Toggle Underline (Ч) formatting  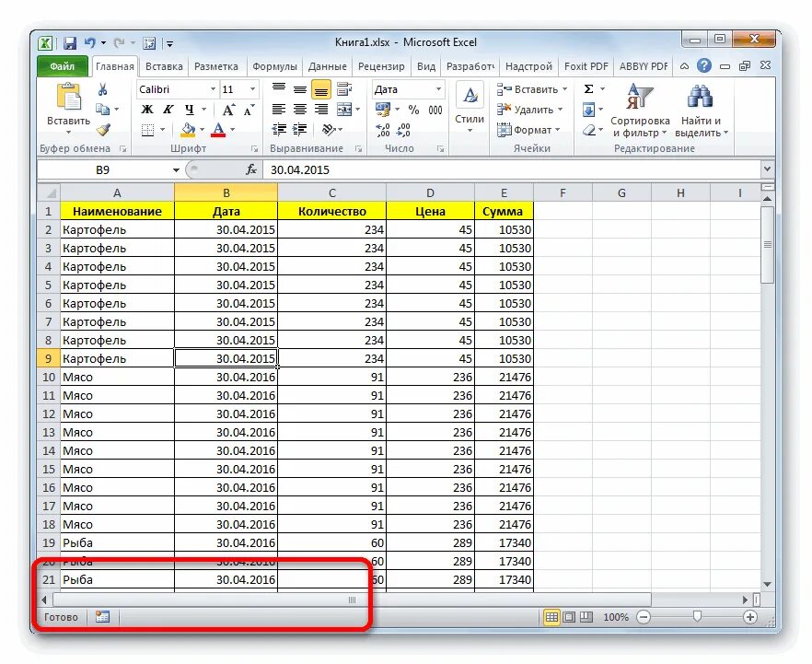(x=189, y=110)
